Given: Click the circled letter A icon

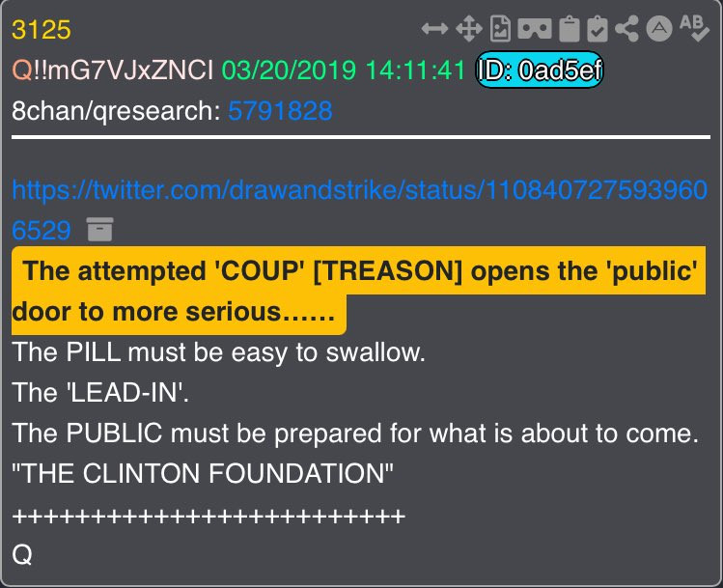Looking at the screenshot, I should [659, 29].
